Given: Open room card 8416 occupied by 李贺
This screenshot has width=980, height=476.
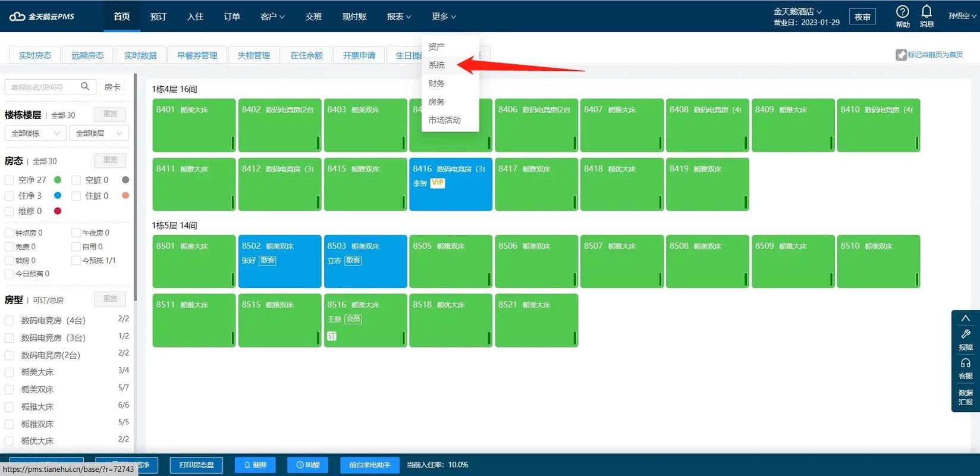Looking at the screenshot, I should pyautogui.click(x=451, y=184).
